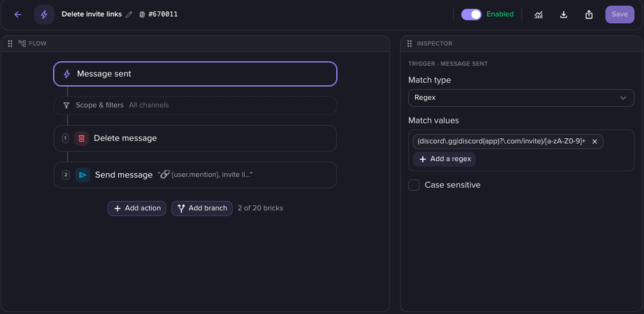Click the 'Delete invite links' title

pos(91,14)
